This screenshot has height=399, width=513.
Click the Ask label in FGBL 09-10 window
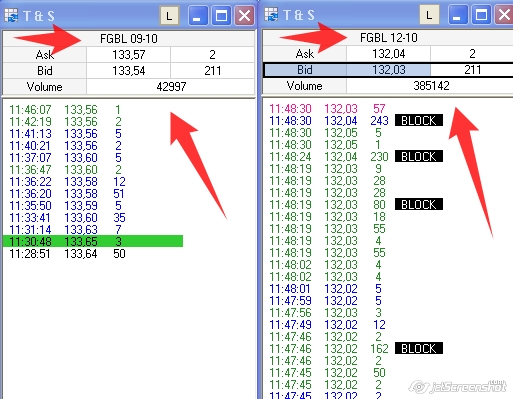(45, 55)
